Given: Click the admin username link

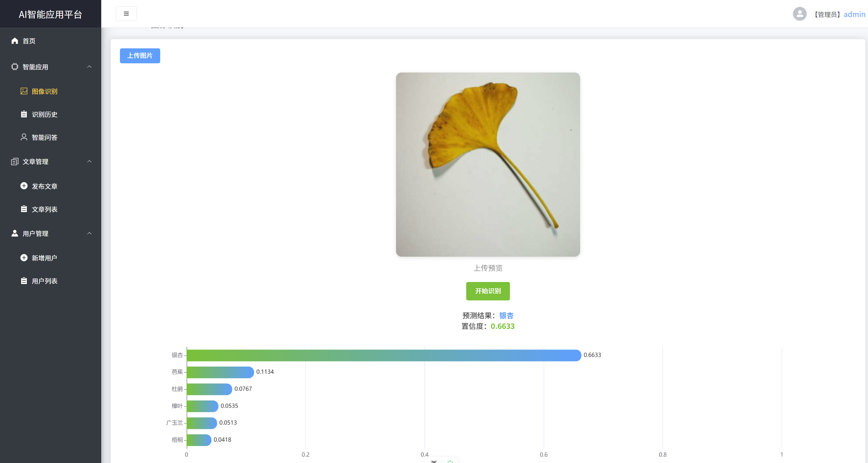Looking at the screenshot, I should coord(854,14).
